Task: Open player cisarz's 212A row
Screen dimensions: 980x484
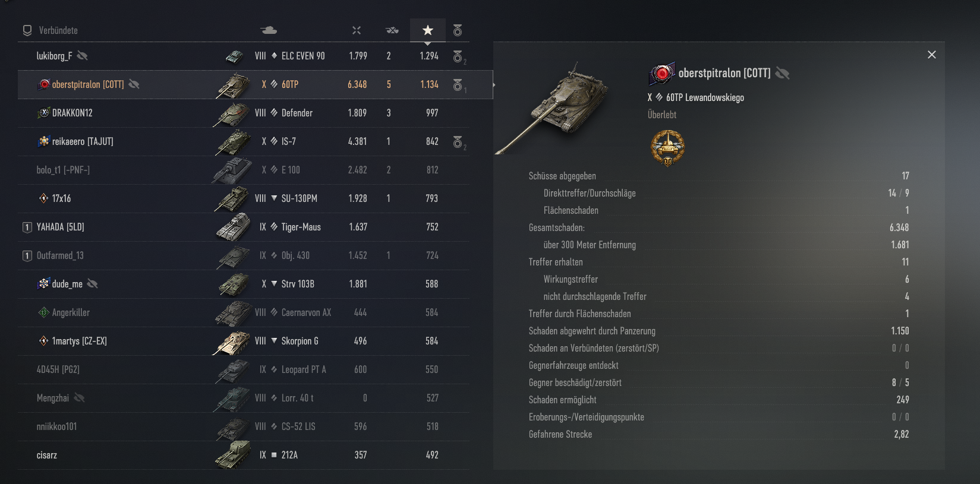Action: pos(244,455)
